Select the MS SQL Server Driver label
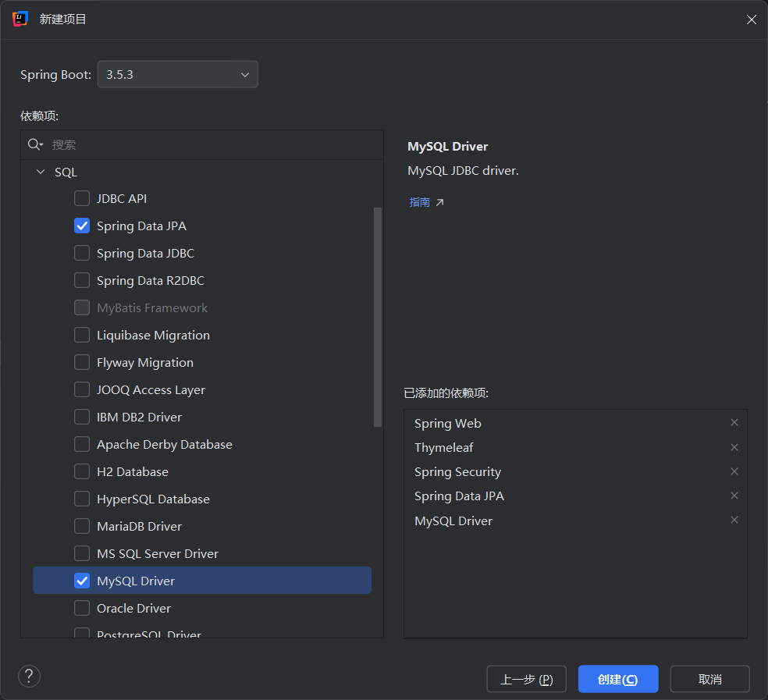768x700 pixels. 158,554
